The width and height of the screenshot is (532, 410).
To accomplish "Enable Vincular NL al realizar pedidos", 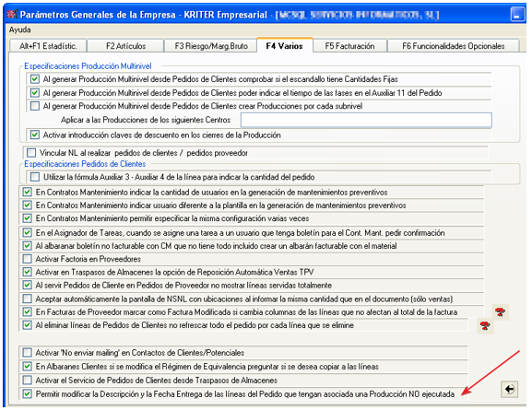I will [x=31, y=153].
